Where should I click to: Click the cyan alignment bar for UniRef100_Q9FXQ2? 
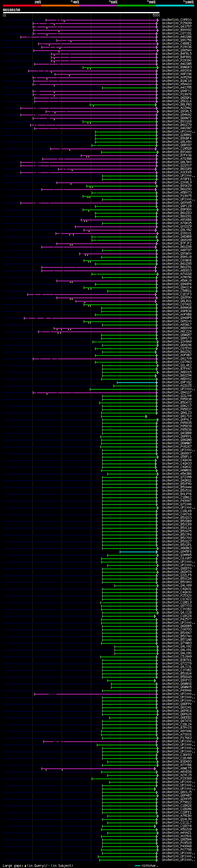click(x=137, y=382)
